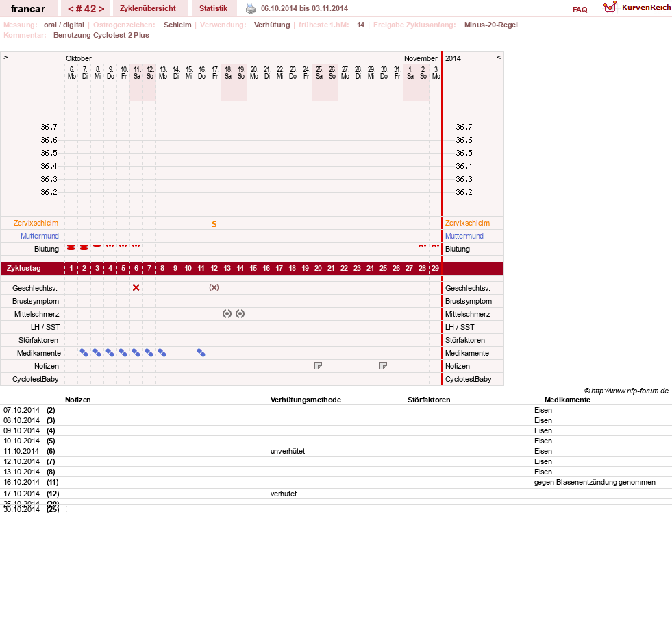Screen dimensions: 672x632
Task: Click the medication pill icon on cycle day 6
Action: tap(136, 353)
